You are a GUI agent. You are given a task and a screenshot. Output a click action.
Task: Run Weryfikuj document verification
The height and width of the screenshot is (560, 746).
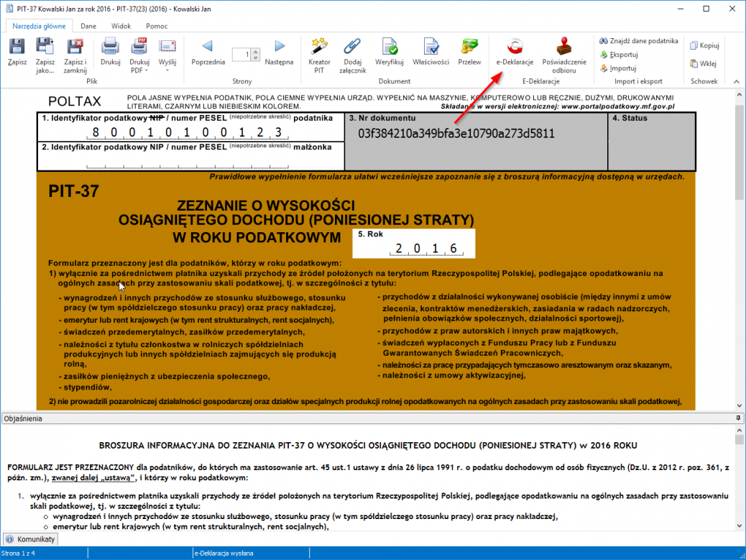[x=390, y=51]
